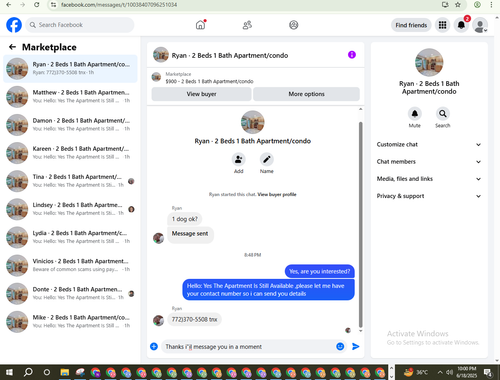Open the taskbar clock and date

tap(467, 372)
